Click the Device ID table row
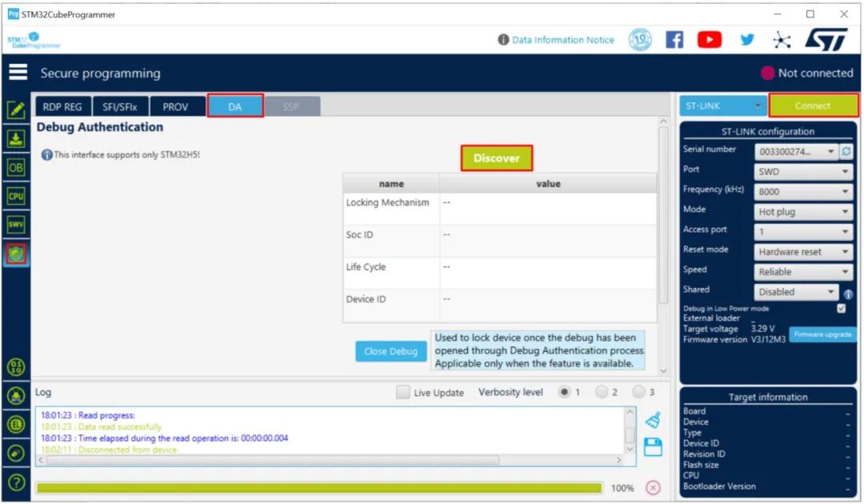The width and height of the screenshot is (864, 504). 500,305
